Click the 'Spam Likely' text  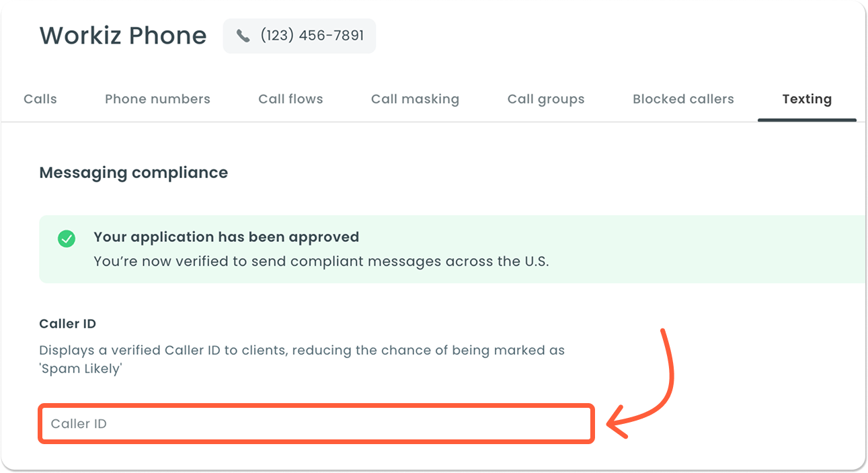click(80, 370)
